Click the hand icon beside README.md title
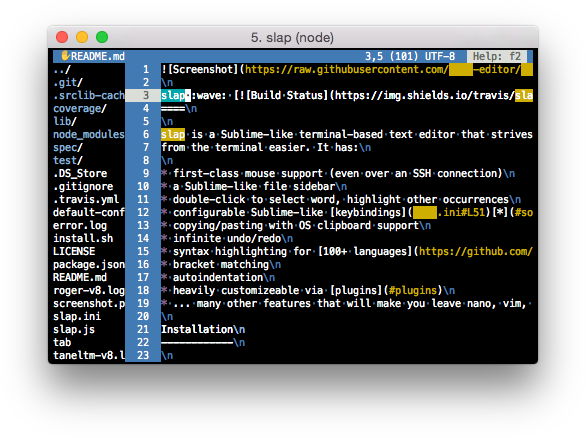 pos(65,56)
